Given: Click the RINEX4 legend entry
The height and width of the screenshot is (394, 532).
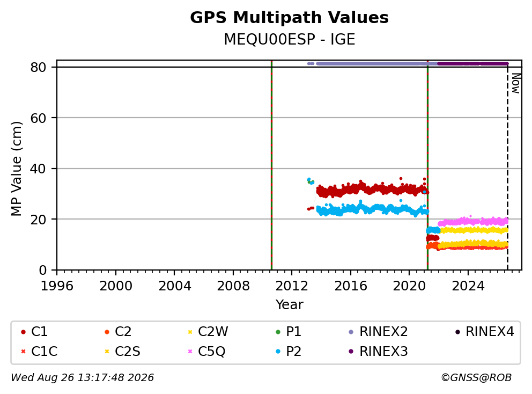Looking at the screenshot, I should pyautogui.click(x=485, y=332).
